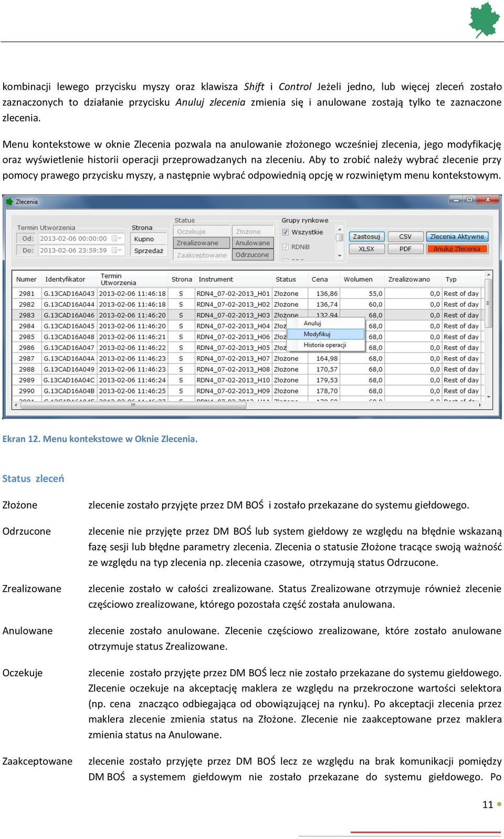
Task: Click the table's vertical scrollbar up arrow
Action: [488, 275]
